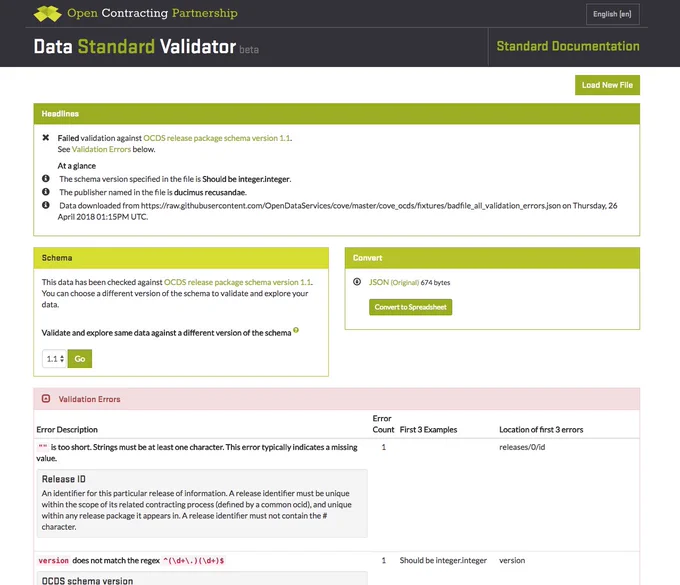Open the schema version 1.1 dropdown

coord(54,359)
